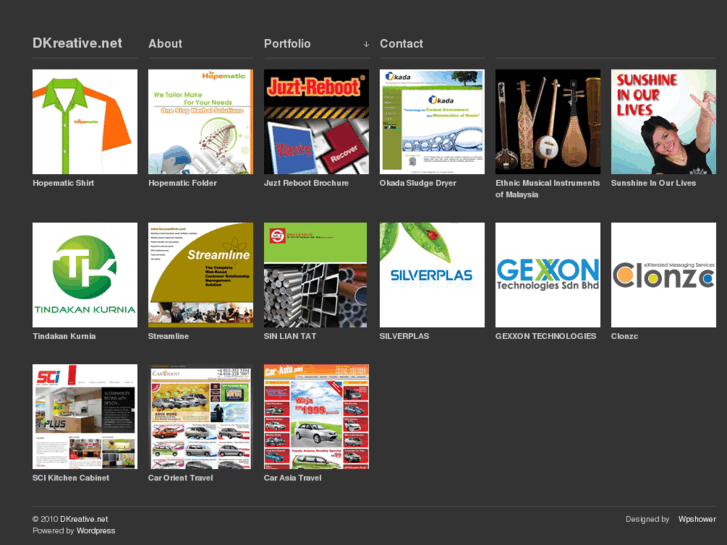Click the Tindakan Kurnia title link
Image resolution: width=727 pixels, height=545 pixels.
(x=64, y=336)
